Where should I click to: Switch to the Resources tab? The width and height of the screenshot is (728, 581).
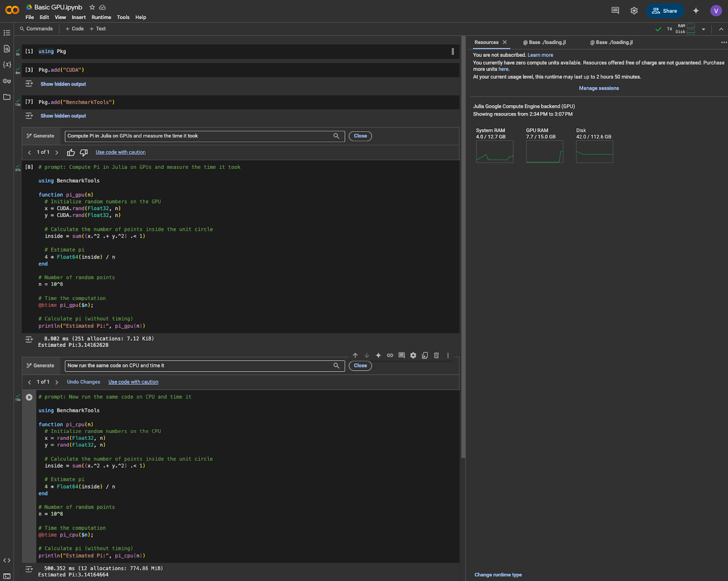[x=486, y=42]
